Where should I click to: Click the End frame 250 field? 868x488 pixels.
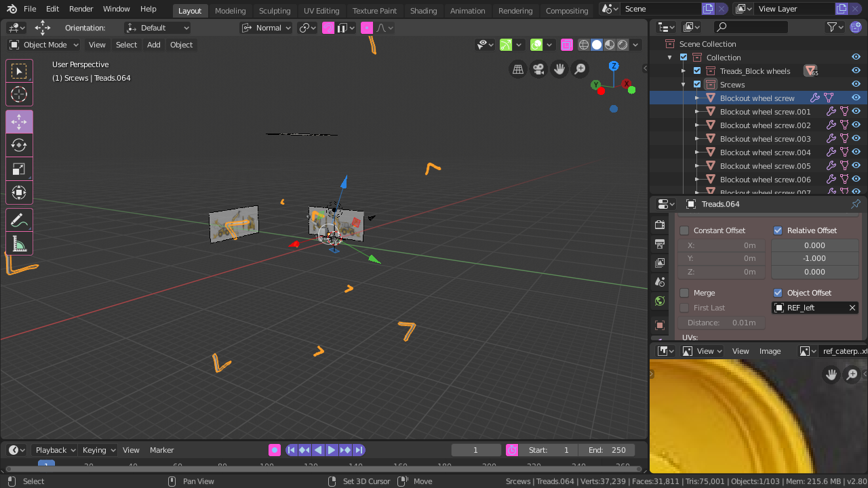coord(607,450)
